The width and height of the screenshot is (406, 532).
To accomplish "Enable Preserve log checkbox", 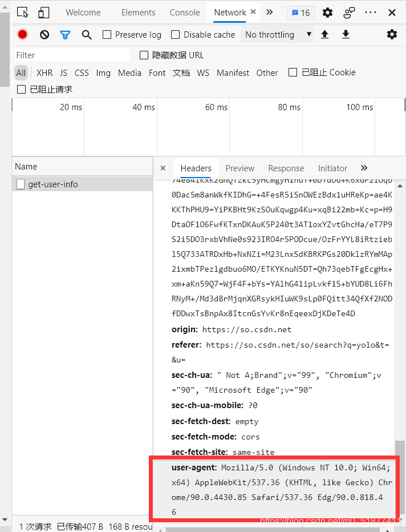I will pyautogui.click(x=107, y=35).
